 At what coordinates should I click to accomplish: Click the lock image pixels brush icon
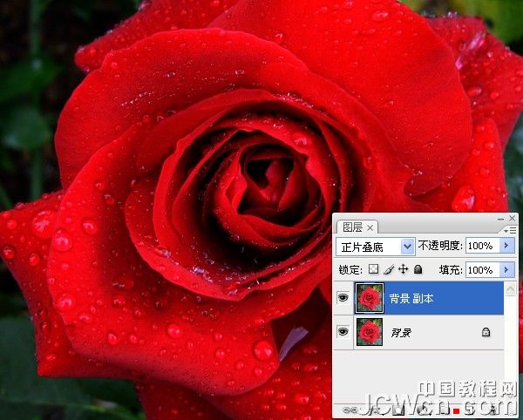(389, 270)
